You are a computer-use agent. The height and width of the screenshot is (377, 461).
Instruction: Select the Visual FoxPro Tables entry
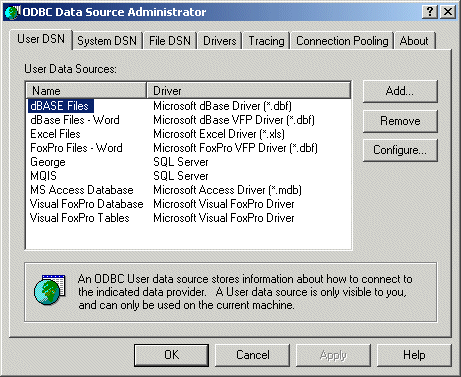point(80,218)
